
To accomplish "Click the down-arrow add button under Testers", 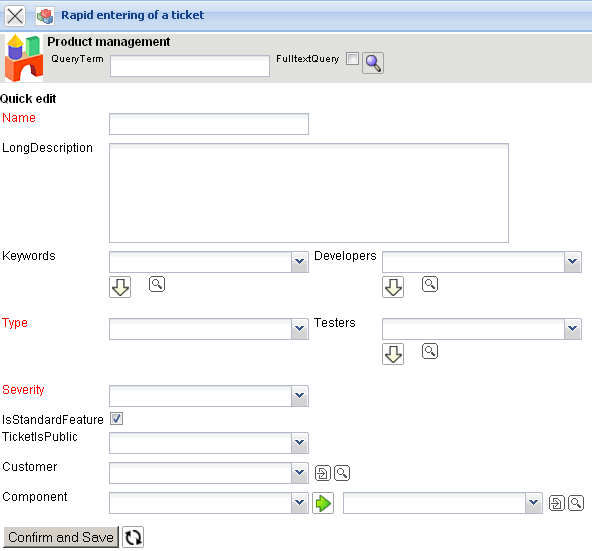I will click(393, 354).
